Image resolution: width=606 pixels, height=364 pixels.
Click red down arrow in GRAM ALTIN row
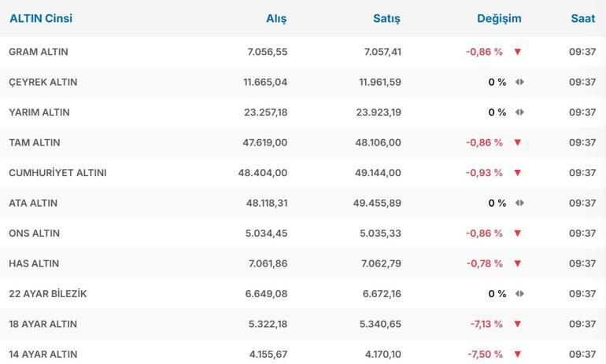point(517,52)
